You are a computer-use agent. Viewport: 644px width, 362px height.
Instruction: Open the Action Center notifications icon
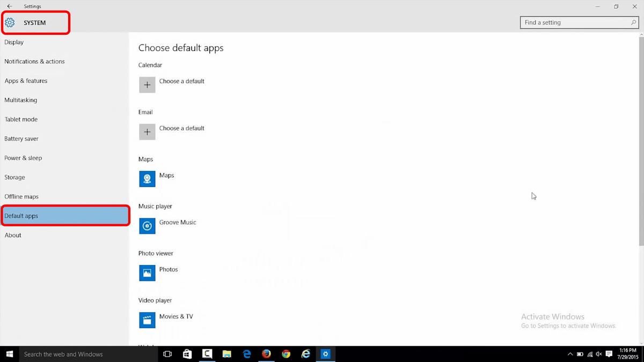click(x=609, y=354)
